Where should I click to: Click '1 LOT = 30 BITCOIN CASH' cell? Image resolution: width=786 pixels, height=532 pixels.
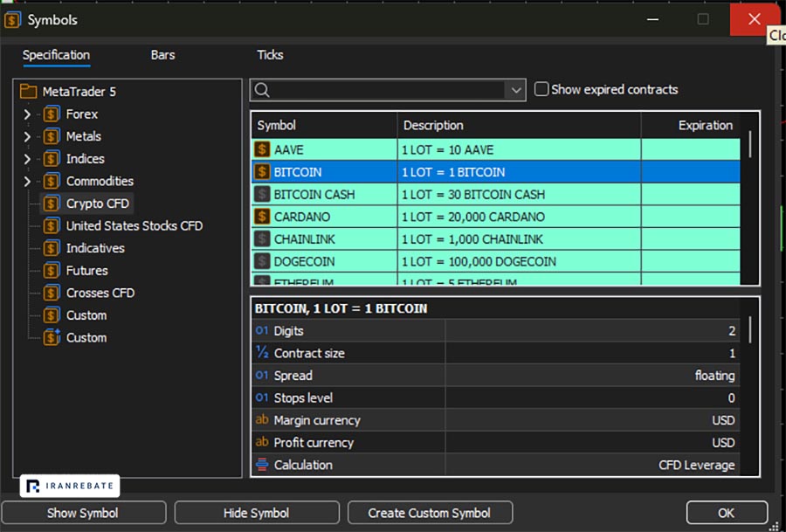click(x=519, y=194)
